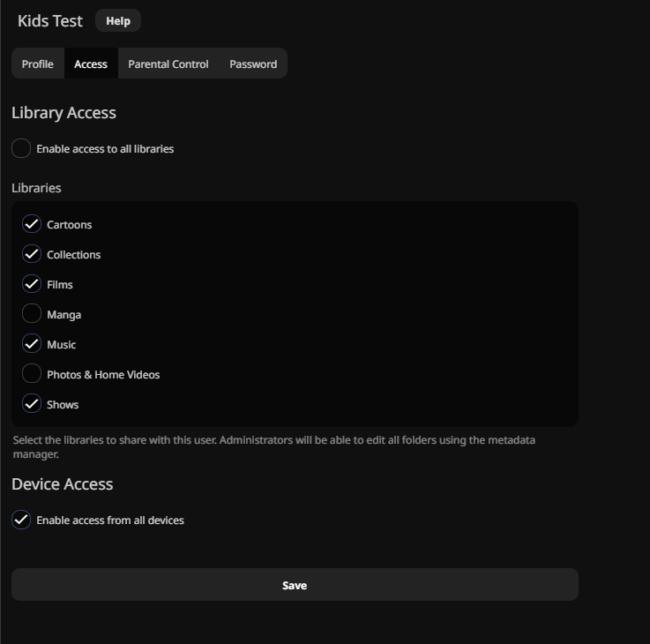Deselect the Music library checkbox

click(32, 344)
